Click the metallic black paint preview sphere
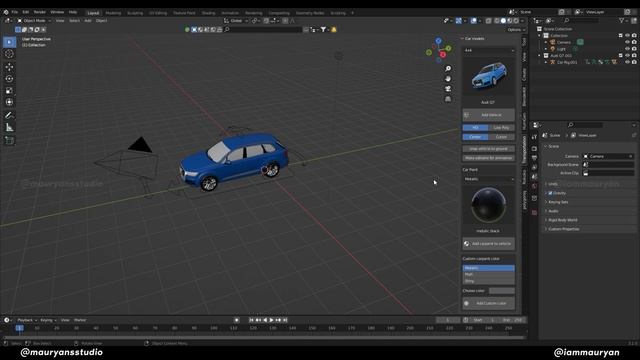Image resolution: width=640 pixels, height=360 pixels. pos(489,205)
